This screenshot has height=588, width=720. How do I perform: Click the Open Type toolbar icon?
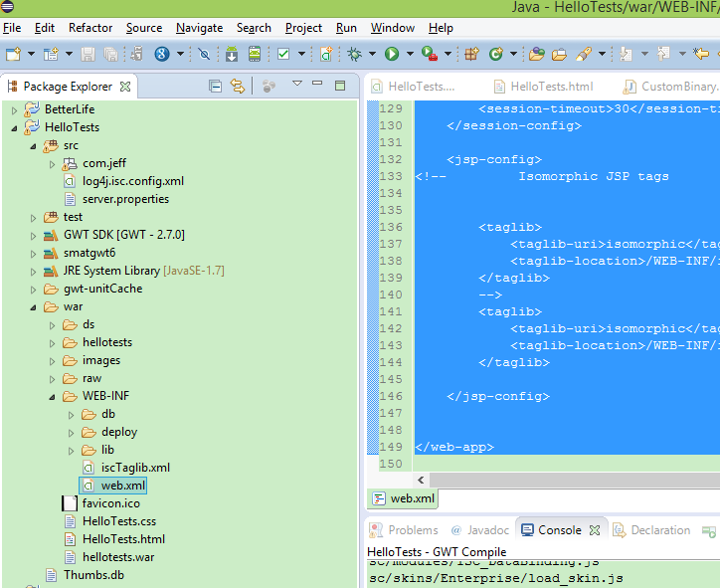537,54
